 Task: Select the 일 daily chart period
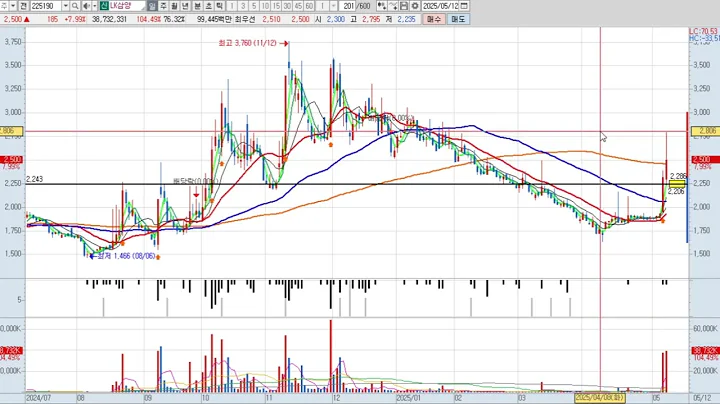click(x=152, y=6)
